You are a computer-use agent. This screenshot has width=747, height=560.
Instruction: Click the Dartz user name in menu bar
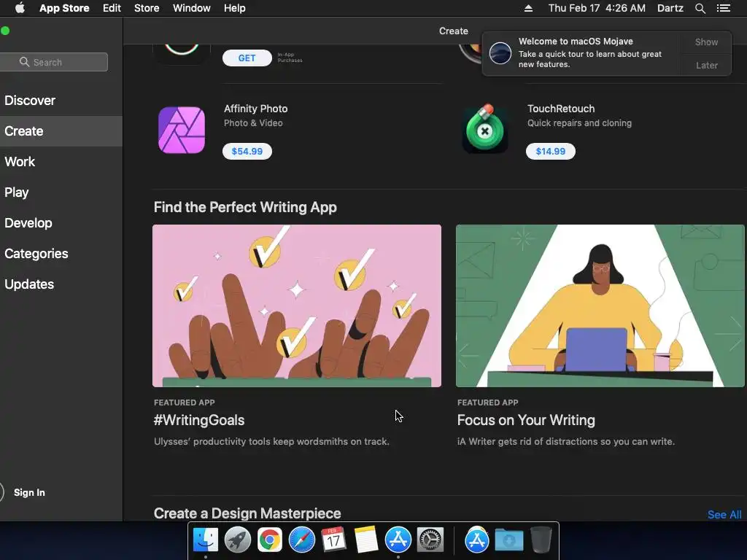coord(670,8)
